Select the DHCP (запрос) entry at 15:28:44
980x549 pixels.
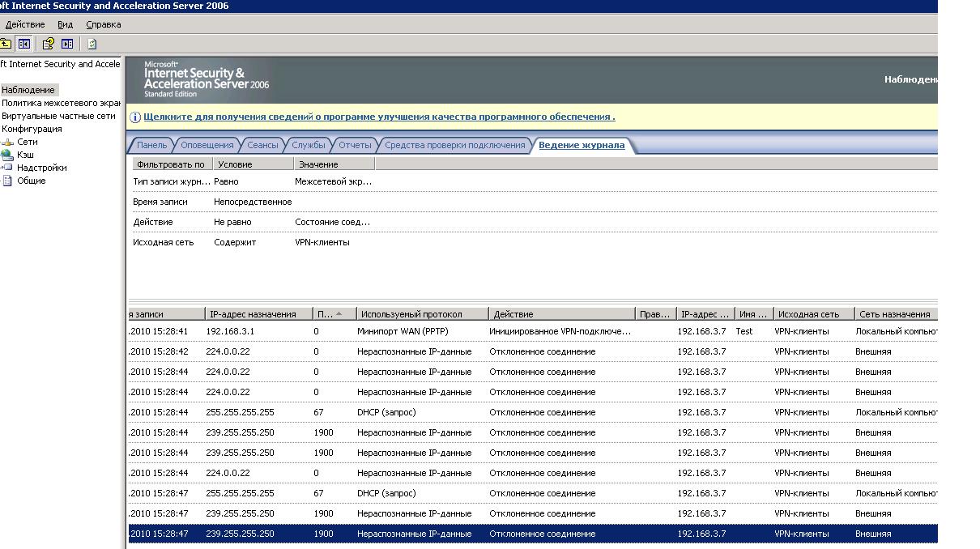533,412
